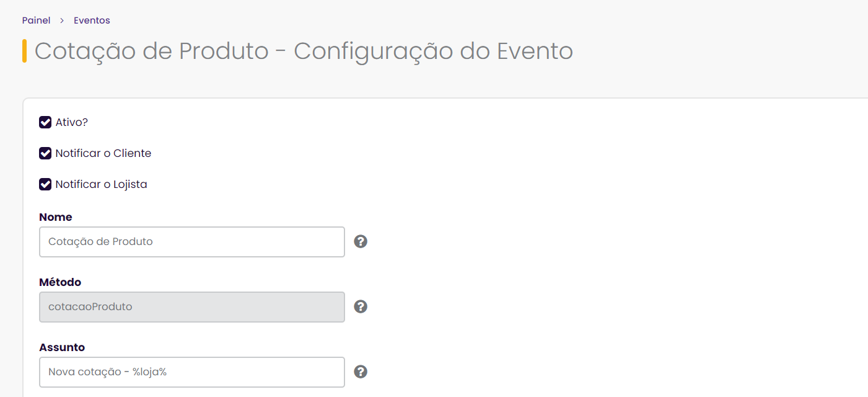This screenshot has height=397, width=868.
Task: Open the help icon beside Assunto field
Action: pyautogui.click(x=361, y=372)
